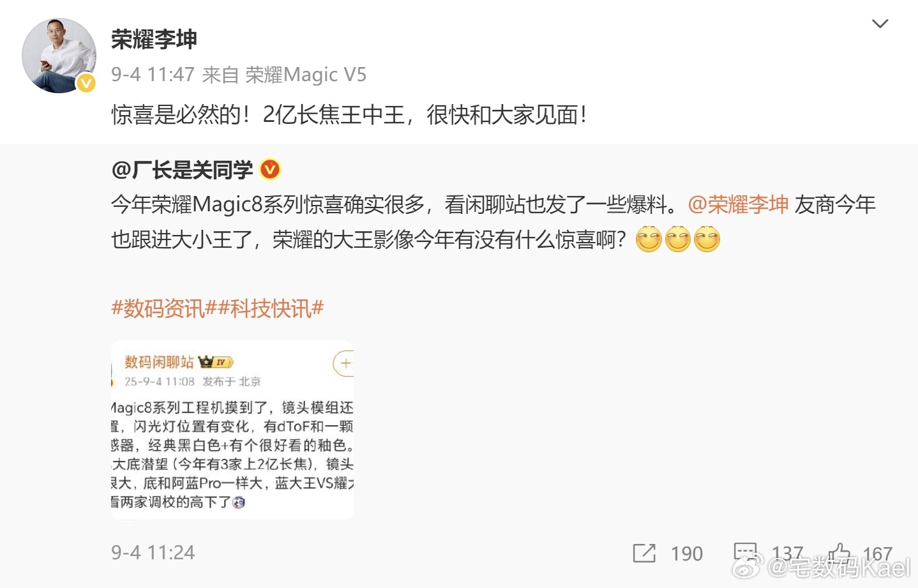Viewport: 918px width, 588px height.
Task: Open comments via the comment bubble icon
Action: (x=745, y=553)
